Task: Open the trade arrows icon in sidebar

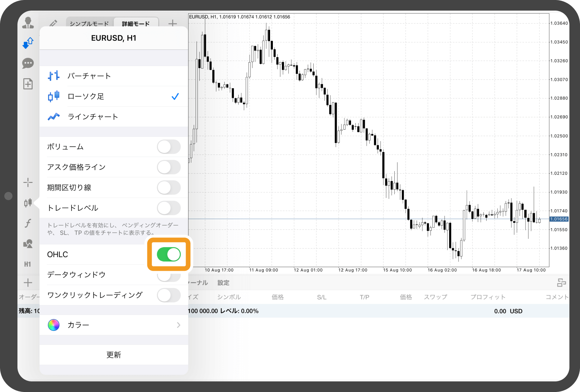Action: tap(28, 43)
